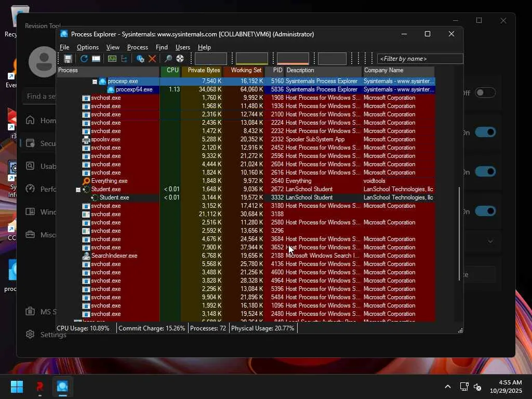Sort by the PID column header

point(274,70)
